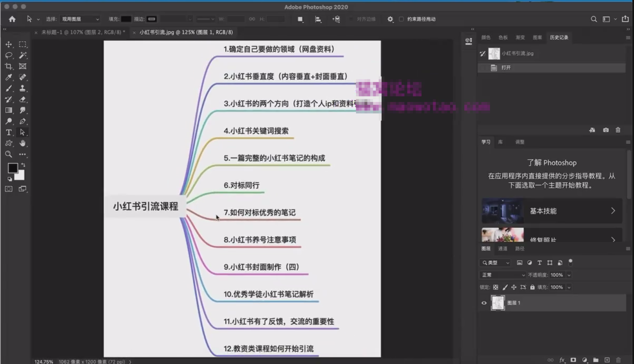This screenshot has height=364, width=634.
Task: Open the 正常 blend mode dropdown
Action: pos(503,275)
